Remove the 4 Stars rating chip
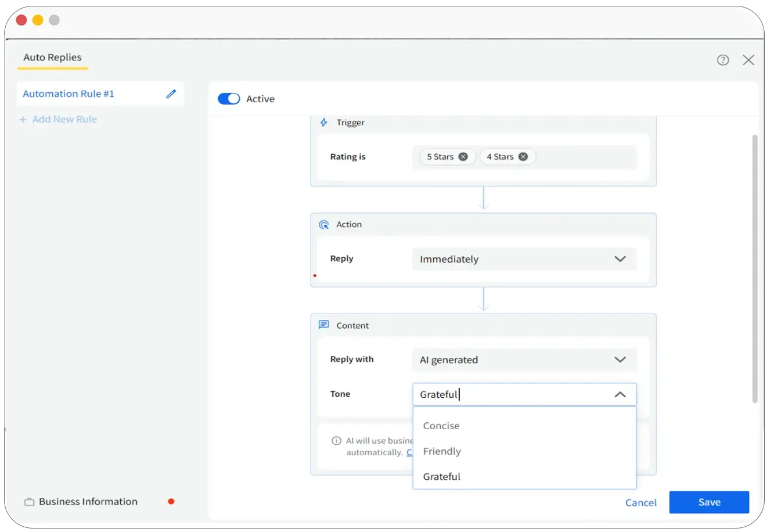The width and height of the screenshot is (774, 532). 523,157
